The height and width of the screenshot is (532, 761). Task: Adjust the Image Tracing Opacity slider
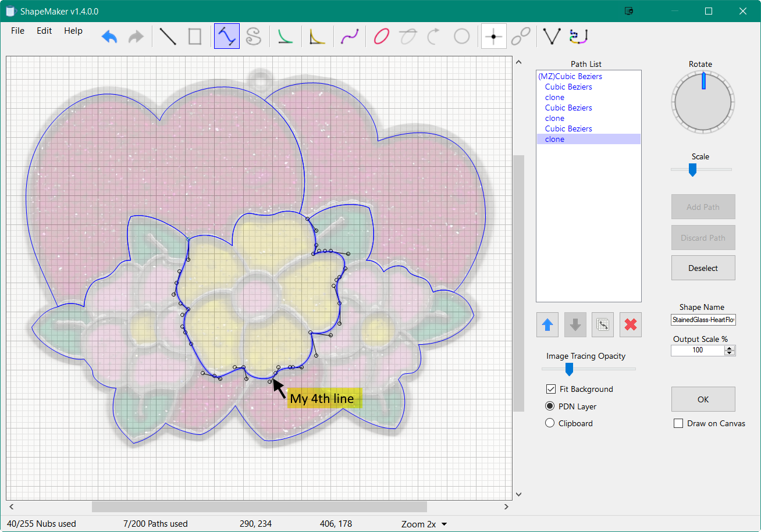click(568, 369)
